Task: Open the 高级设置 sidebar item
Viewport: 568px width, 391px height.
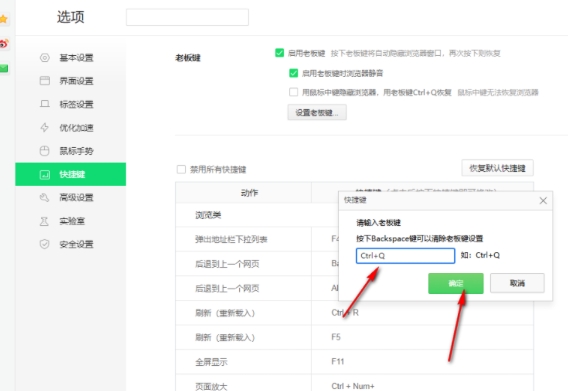Action: [x=71, y=197]
